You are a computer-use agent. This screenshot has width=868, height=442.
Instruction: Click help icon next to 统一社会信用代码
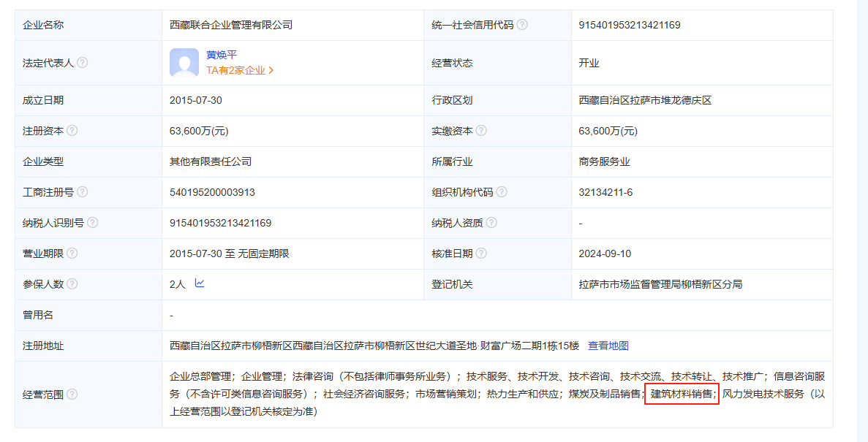click(522, 25)
